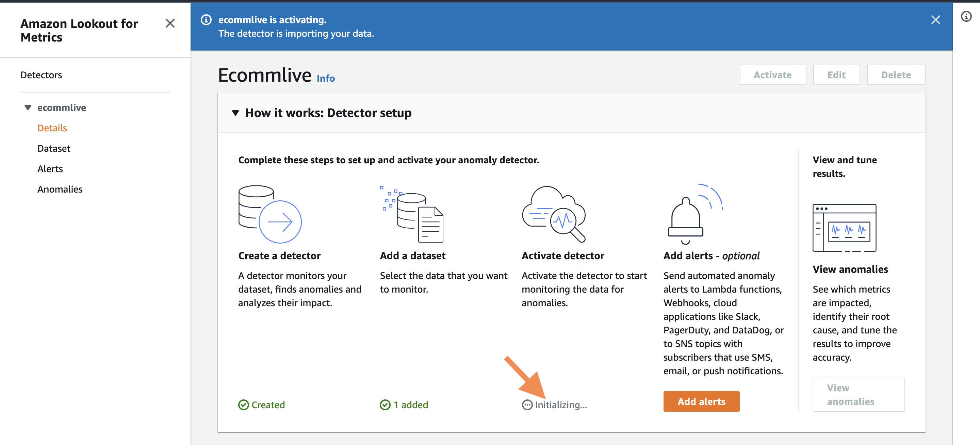Click the Create a detector database icon
Viewport: 980px width, 445px height.
[270, 214]
